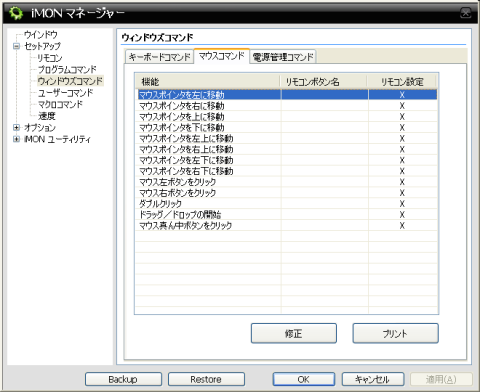
Task: Select row マウスポインタを左に移動
Action: click(x=286, y=95)
